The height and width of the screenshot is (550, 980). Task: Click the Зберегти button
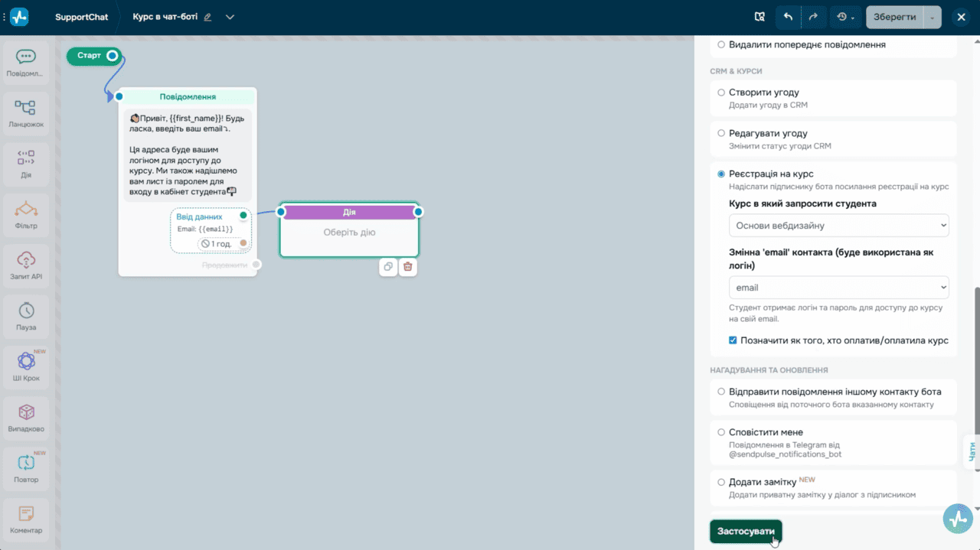point(894,17)
